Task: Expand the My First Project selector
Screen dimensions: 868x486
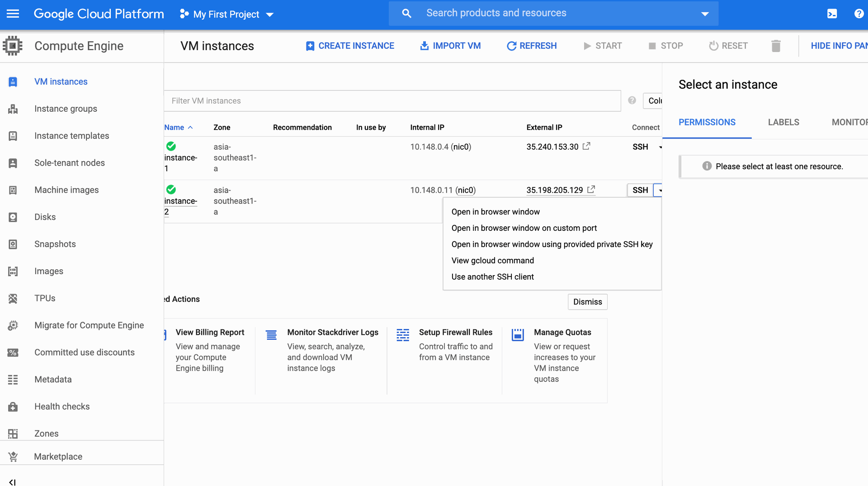Action: (226, 14)
